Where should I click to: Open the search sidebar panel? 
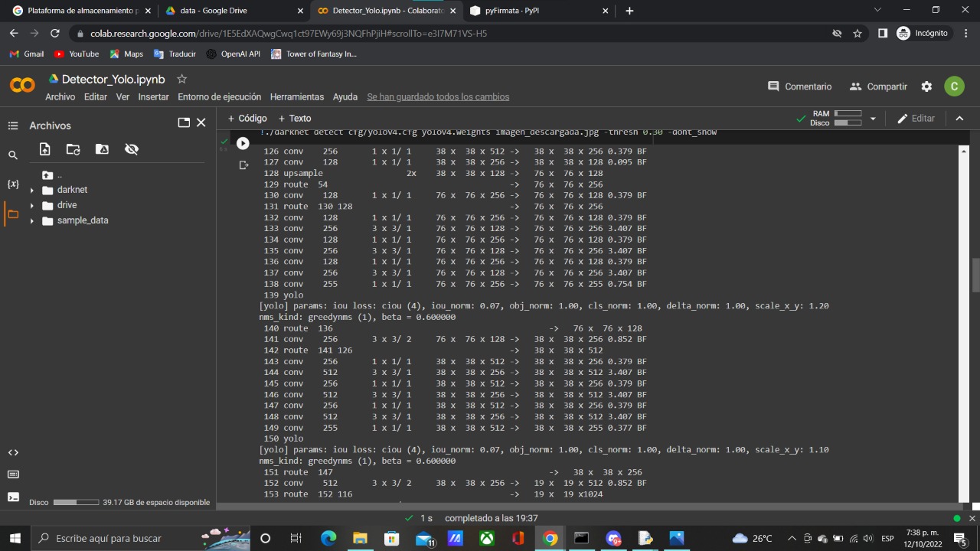[x=12, y=155]
